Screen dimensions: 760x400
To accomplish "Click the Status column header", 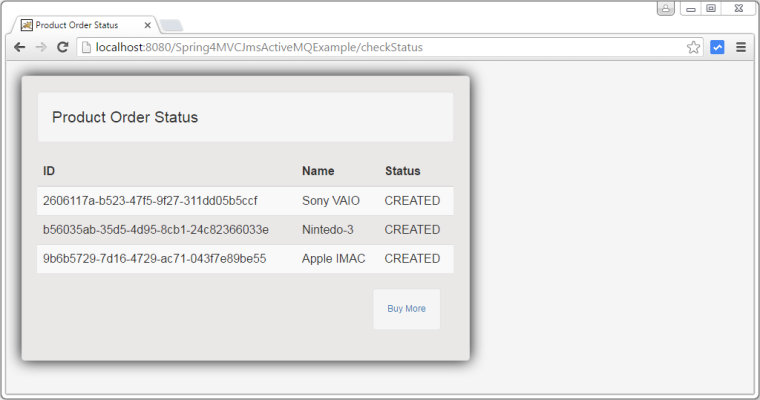I will tap(403, 171).
